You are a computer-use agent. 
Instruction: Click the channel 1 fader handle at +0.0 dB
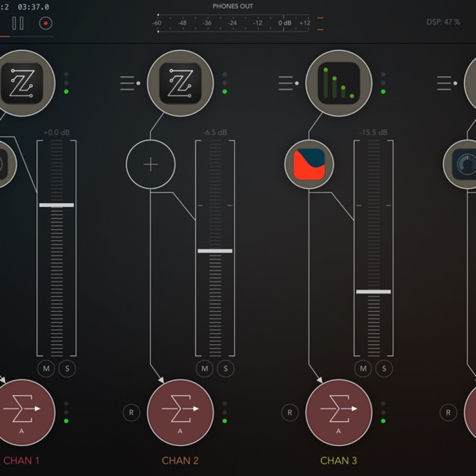click(x=56, y=205)
